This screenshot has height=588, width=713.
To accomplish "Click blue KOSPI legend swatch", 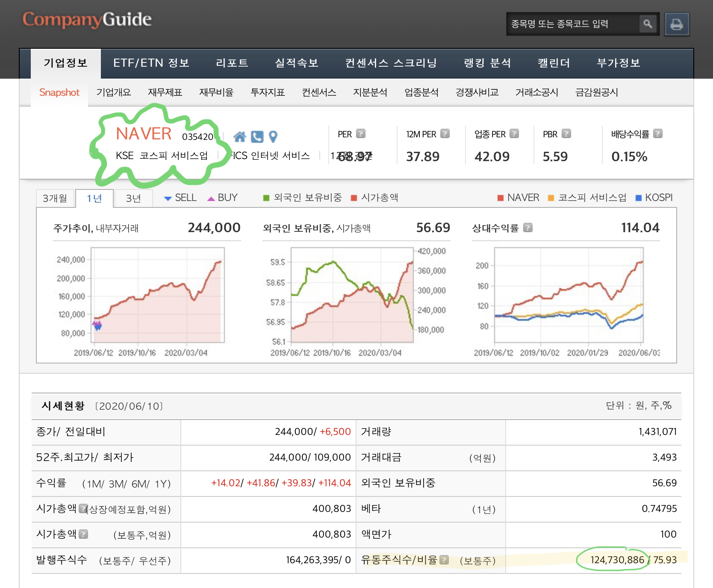I will point(639,198).
